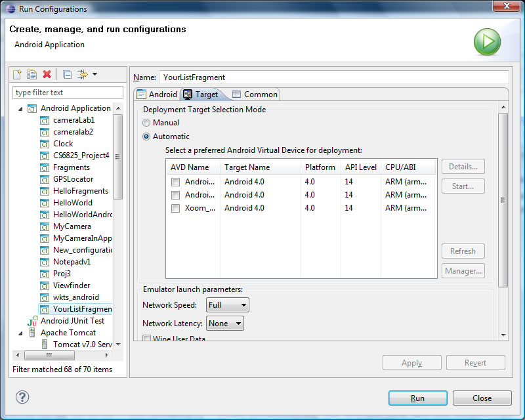
Task: Click the green Run arrow banner icon
Action: pyautogui.click(x=487, y=41)
